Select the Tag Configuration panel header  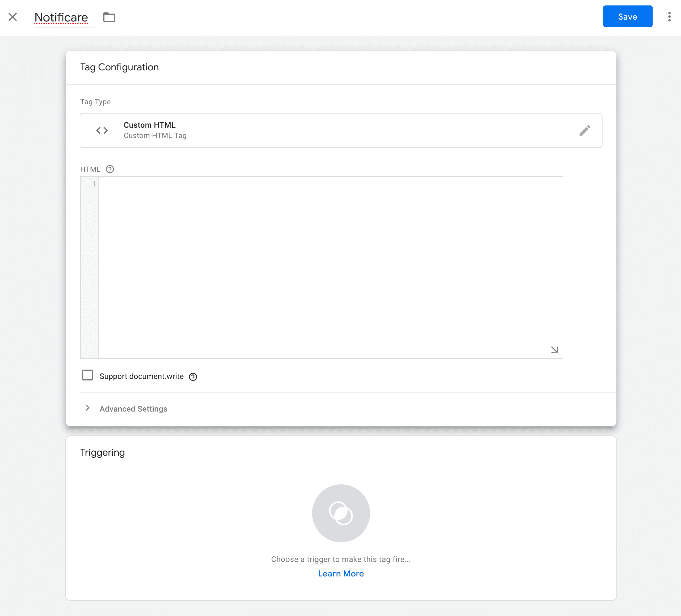tap(119, 67)
